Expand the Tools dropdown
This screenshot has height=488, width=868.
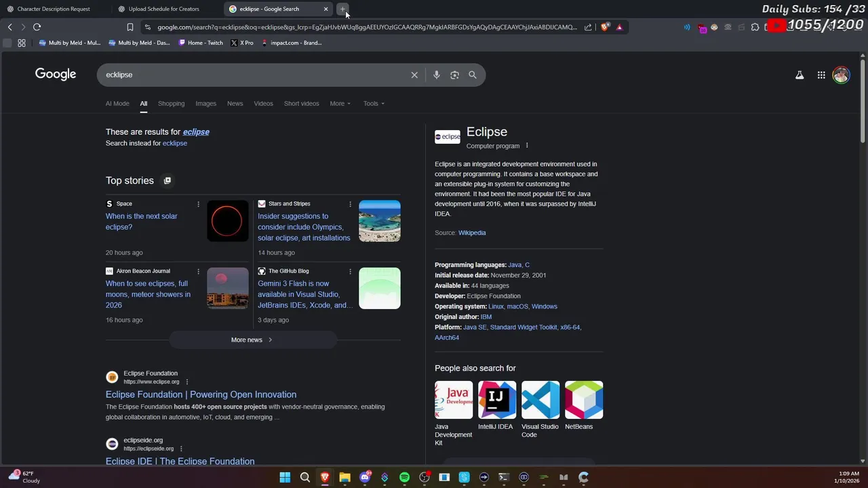374,104
